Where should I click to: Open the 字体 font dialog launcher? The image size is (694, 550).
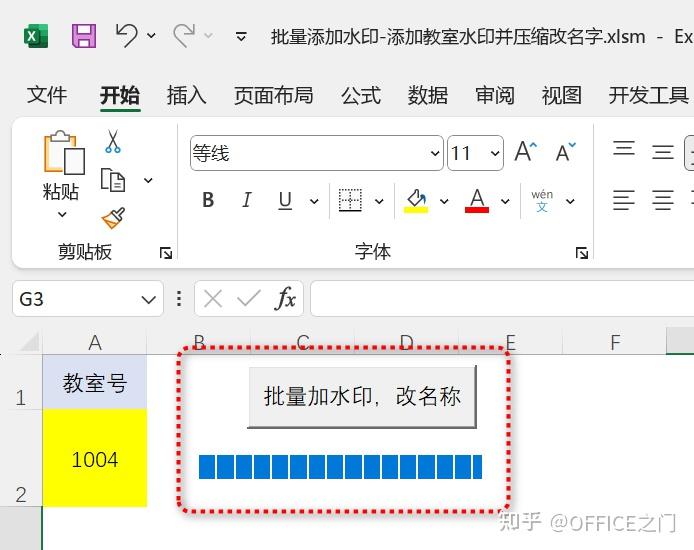pos(582,253)
